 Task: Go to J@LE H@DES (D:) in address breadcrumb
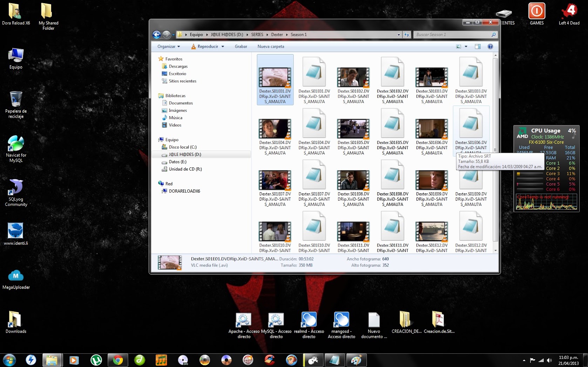[x=227, y=35]
